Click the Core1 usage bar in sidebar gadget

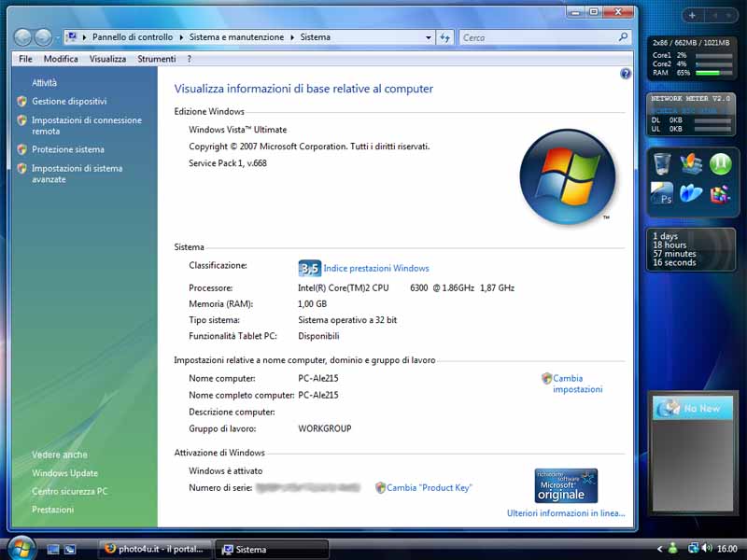(713, 56)
